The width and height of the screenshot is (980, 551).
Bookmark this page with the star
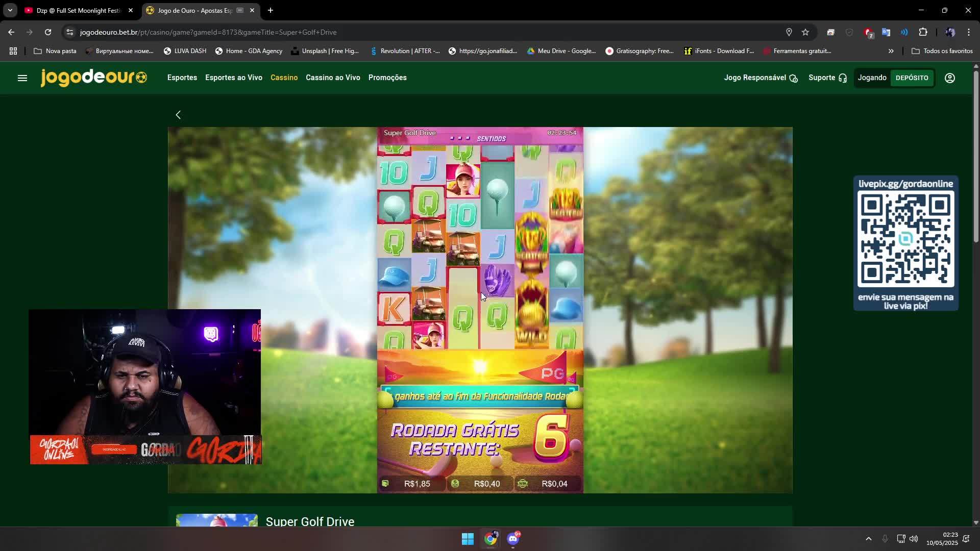tap(805, 32)
